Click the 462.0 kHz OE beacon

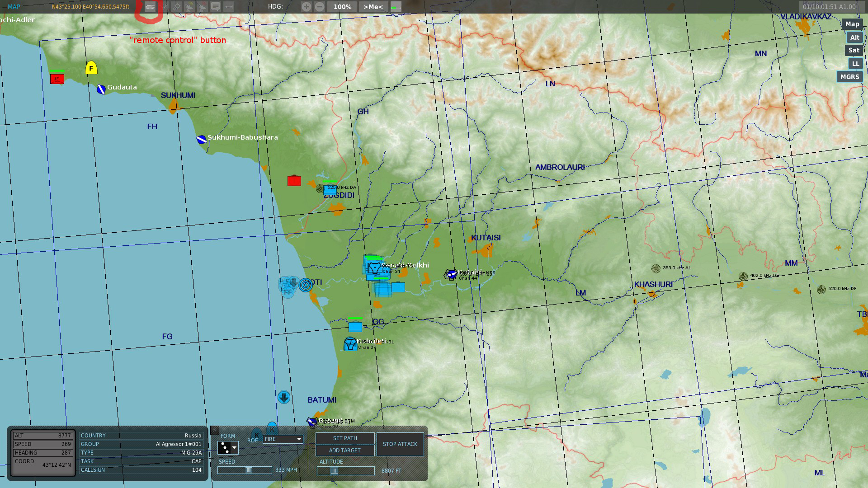(x=743, y=276)
